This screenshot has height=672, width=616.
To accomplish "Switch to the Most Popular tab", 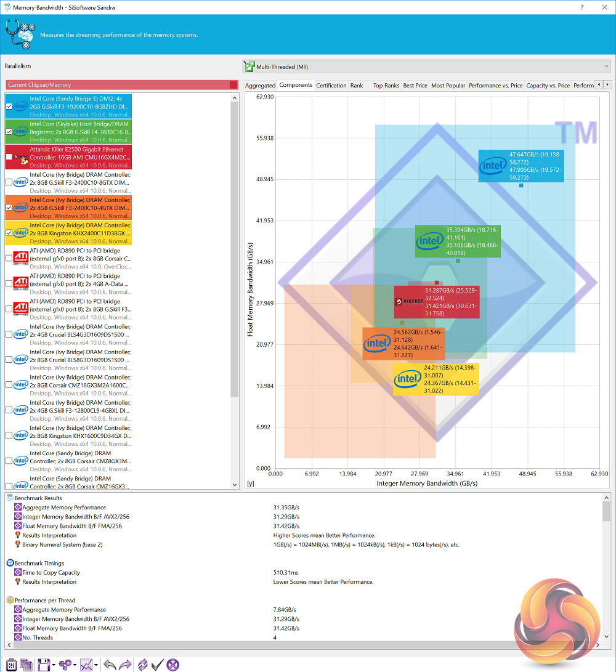I will [448, 85].
